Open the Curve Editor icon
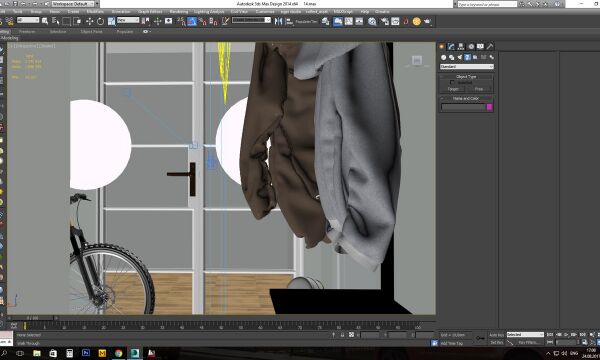 pyautogui.click(x=349, y=21)
